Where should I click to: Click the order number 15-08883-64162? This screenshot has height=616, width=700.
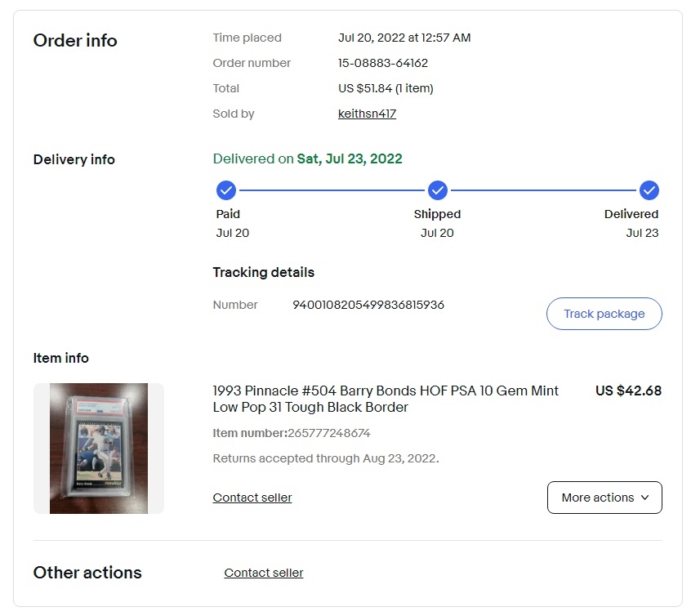(382, 63)
